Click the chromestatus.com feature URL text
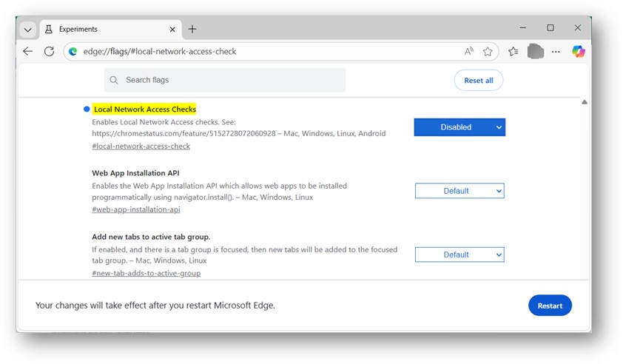This screenshot has width=623, height=364. (183, 133)
